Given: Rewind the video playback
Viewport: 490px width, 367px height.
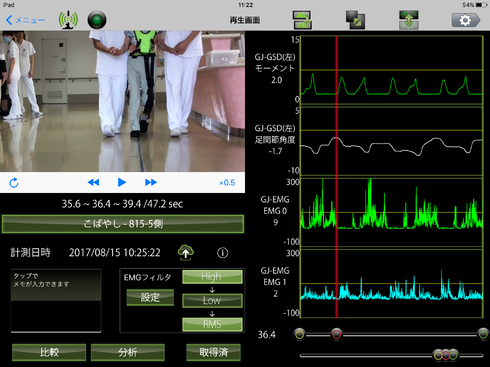Looking at the screenshot, I should [93, 182].
